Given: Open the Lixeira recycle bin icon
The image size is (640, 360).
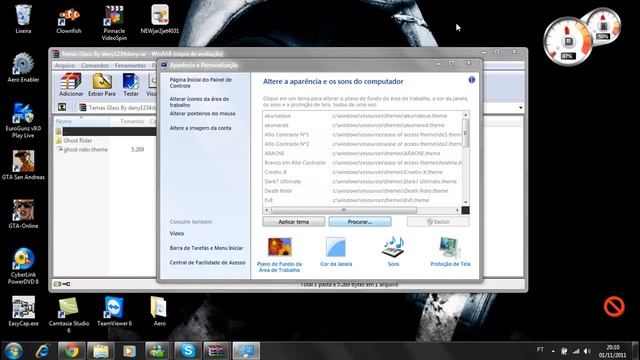Looking at the screenshot, I should [x=23, y=19].
